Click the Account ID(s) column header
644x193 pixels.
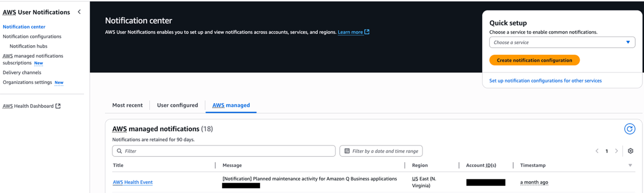(481, 165)
